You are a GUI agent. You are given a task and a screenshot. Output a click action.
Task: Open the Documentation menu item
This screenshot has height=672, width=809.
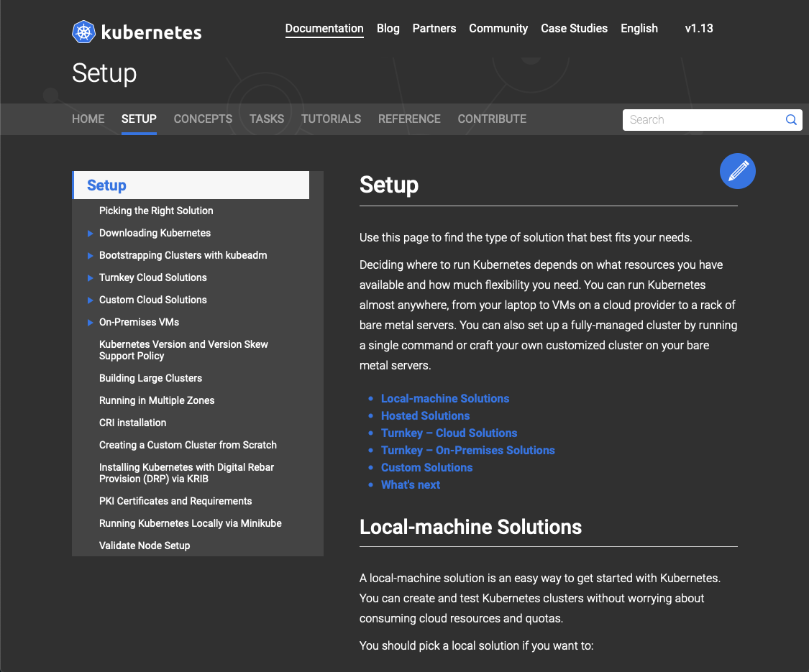[x=324, y=29]
